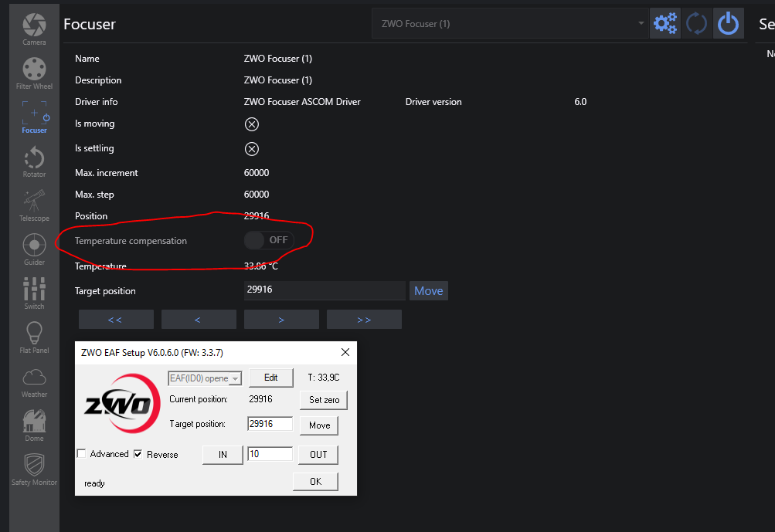Screen dimensions: 775x532
Task: Click the IN button
Action: coord(223,455)
